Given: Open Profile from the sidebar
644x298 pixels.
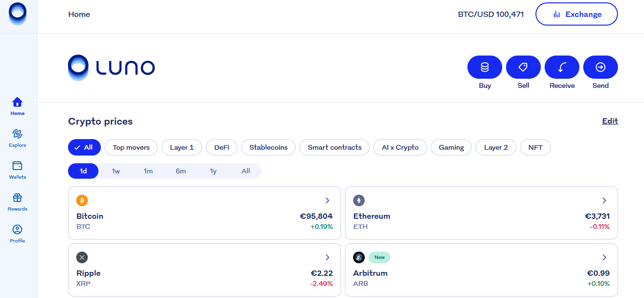Looking at the screenshot, I should [17, 233].
